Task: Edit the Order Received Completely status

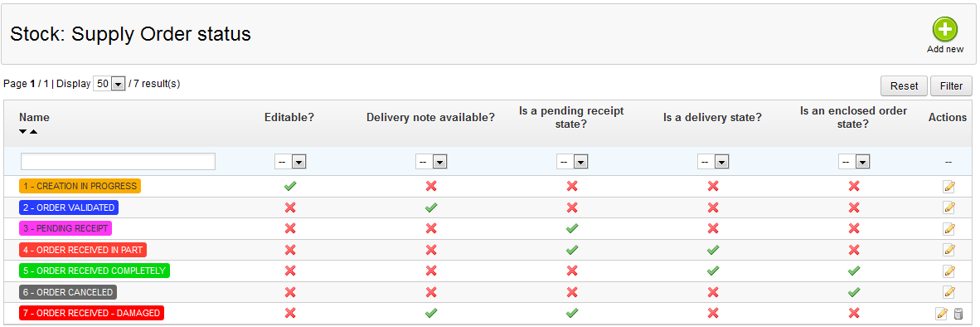Action: (x=948, y=271)
